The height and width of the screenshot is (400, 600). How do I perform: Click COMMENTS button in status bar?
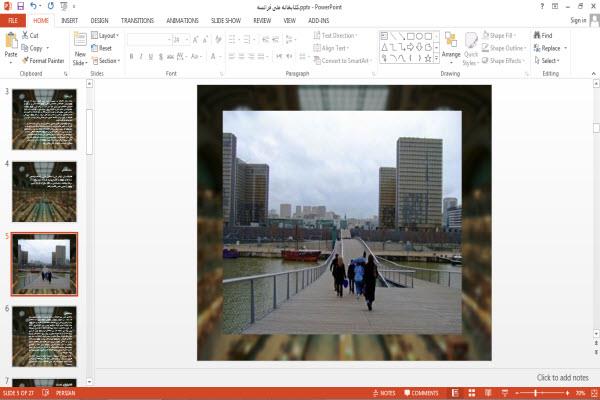point(421,393)
